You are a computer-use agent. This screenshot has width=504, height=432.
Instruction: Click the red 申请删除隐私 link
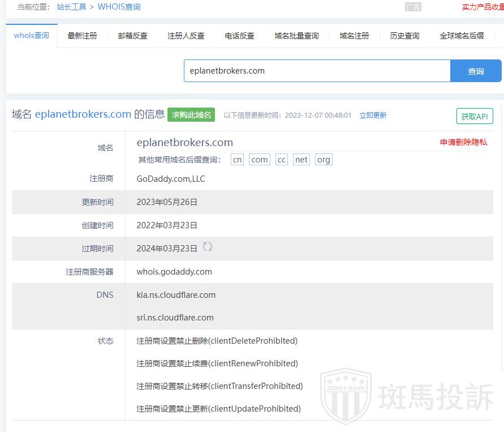(463, 142)
